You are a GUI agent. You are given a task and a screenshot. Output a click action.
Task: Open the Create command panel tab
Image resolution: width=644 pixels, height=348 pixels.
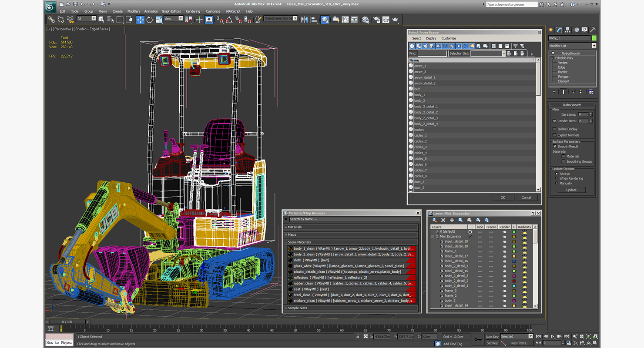coord(551,30)
